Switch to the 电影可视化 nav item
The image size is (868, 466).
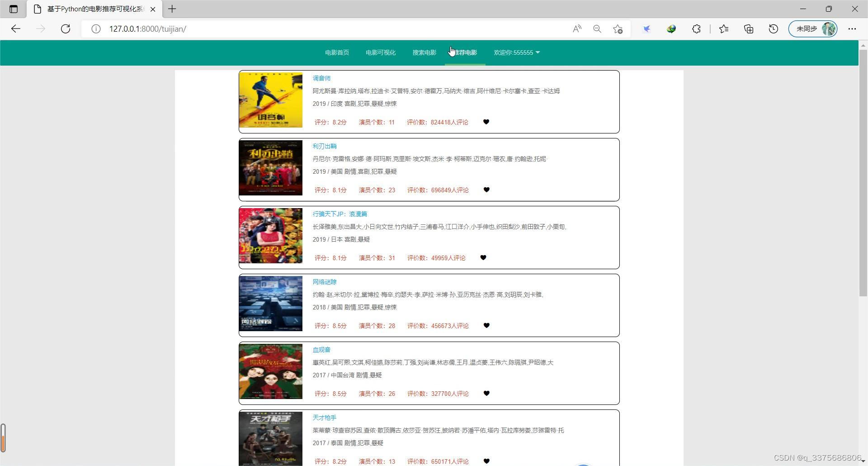point(380,52)
